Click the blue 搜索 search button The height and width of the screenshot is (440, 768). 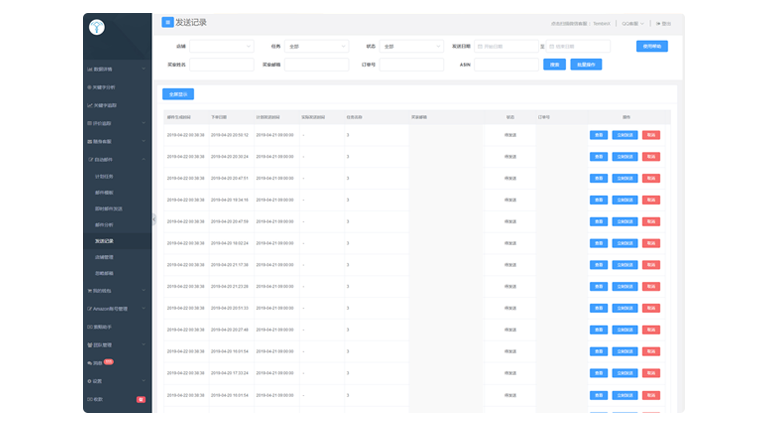tap(554, 65)
